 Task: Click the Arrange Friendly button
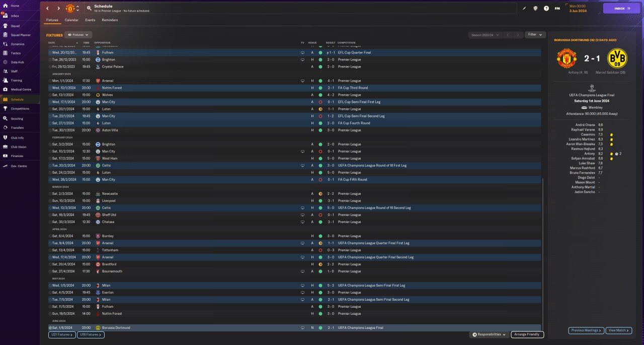[x=527, y=334]
